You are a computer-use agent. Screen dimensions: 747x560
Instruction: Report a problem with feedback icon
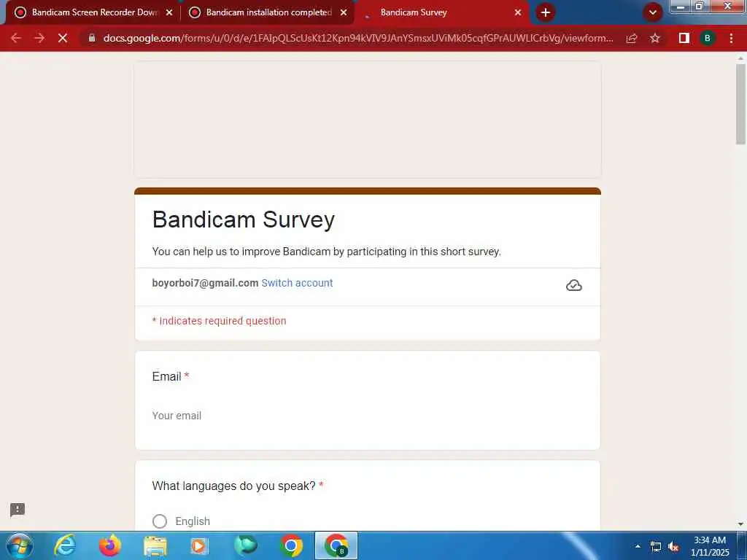click(18, 510)
